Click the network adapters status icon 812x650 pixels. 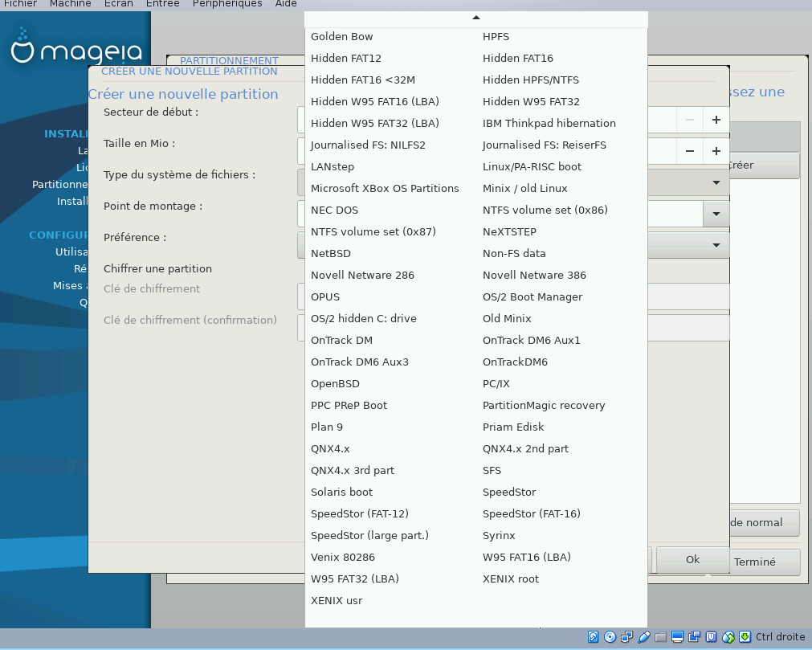tap(626, 636)
